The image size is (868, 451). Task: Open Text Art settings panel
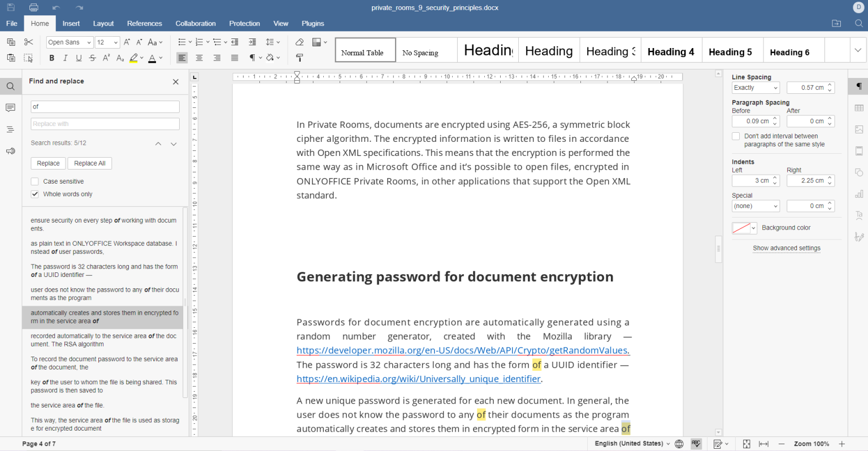(x=859, y=215)
